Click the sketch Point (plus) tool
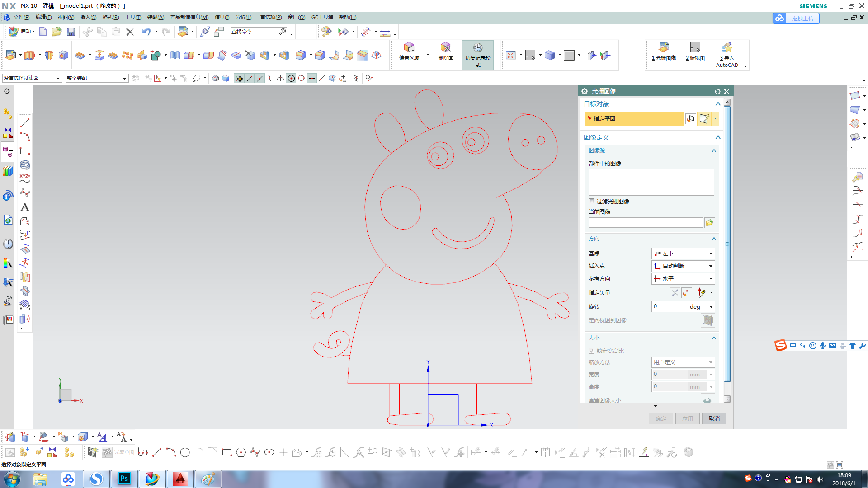This screenshot has width=868, height=488. tap(283, 452)
